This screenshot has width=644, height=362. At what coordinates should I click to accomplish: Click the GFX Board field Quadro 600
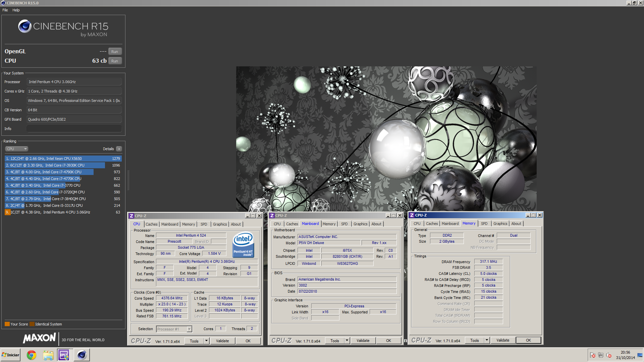tap(74, 119)
